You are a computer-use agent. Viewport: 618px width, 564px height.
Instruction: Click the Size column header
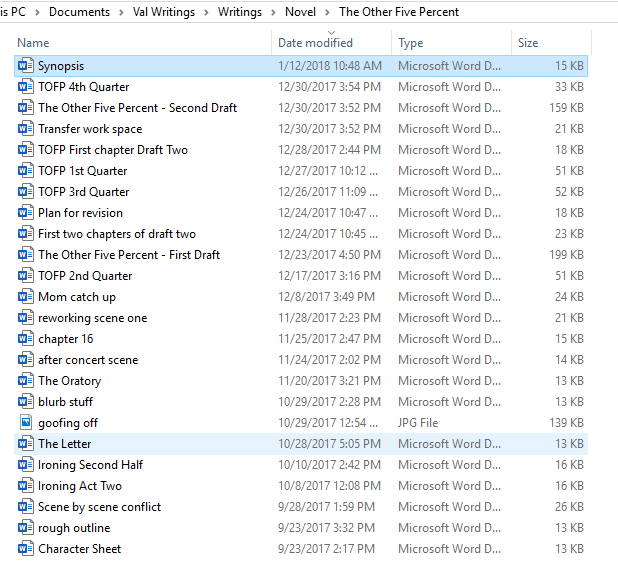(528, 43)
